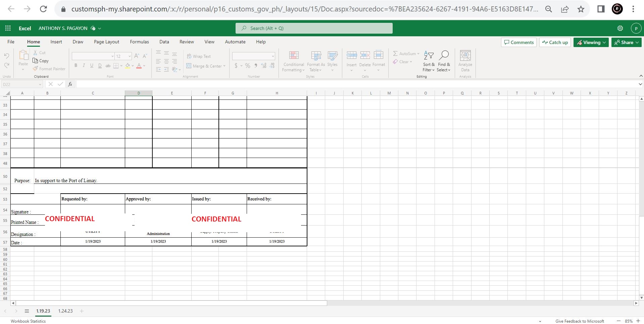Image resolution: width=644 pixels, height=324 pixels.
Task: Click the Catch up button
Action: (x=555, y=42)
